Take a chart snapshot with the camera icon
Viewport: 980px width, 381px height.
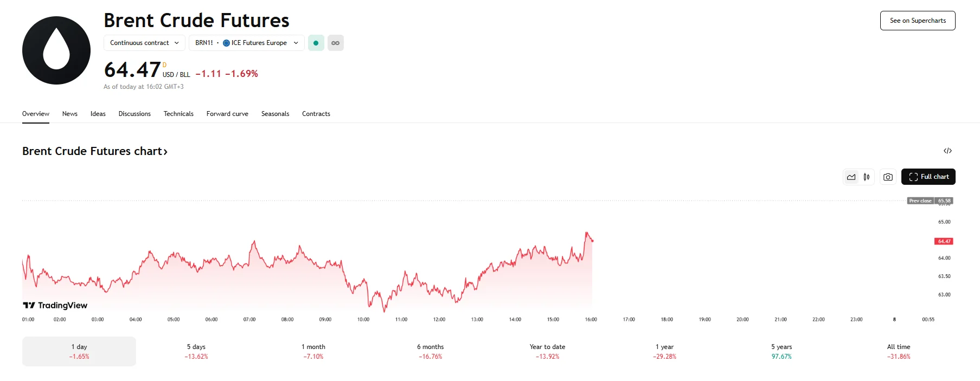(x=887, y=177)
